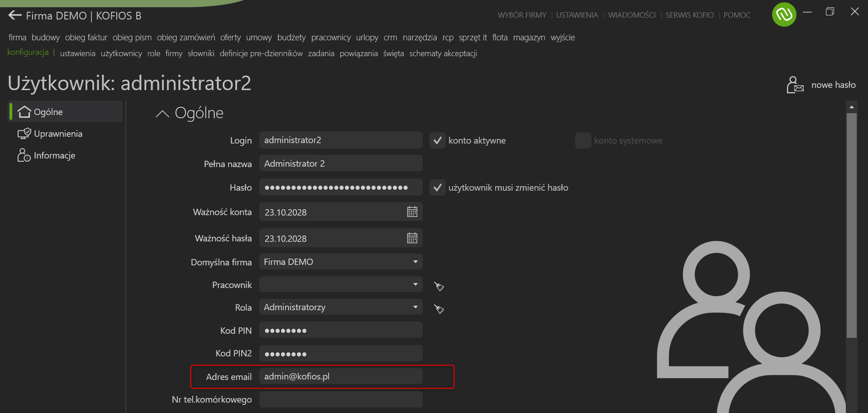Click SERWIS KOFIO link

pos(689,15)
